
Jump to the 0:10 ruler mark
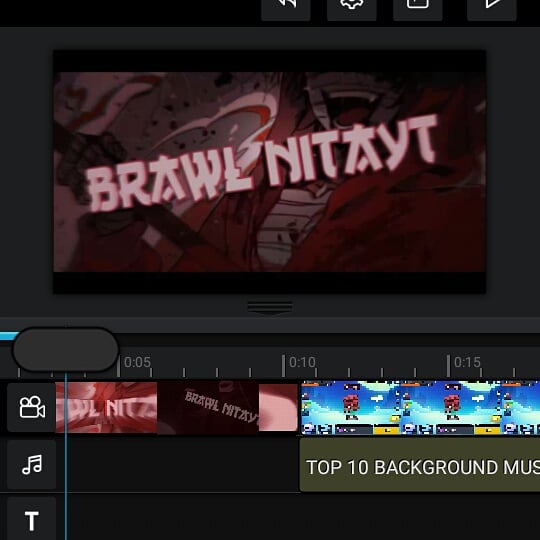[x=302, y=362]
